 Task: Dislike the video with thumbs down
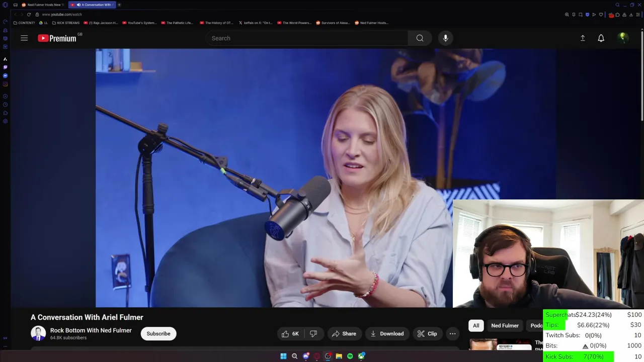313,334
